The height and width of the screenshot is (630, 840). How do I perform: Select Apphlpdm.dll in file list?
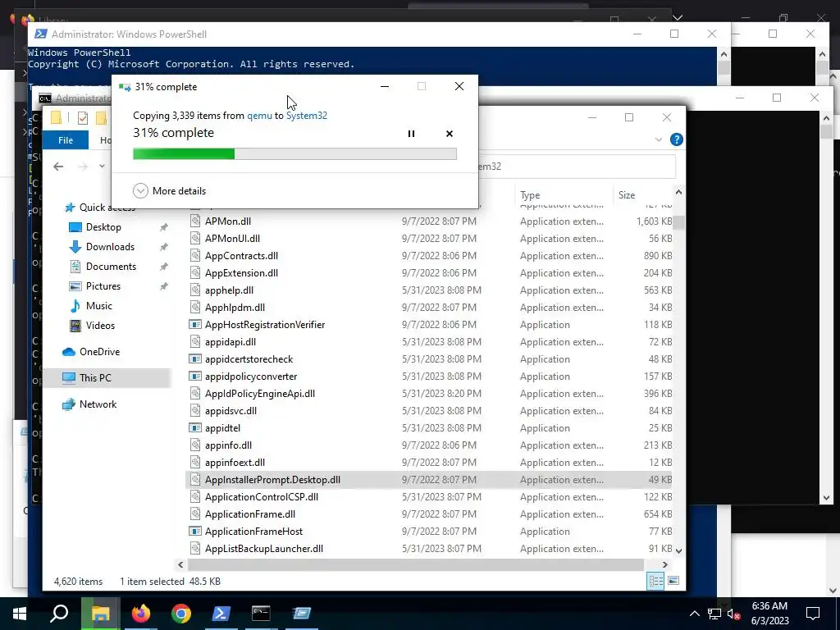[235, 308]
